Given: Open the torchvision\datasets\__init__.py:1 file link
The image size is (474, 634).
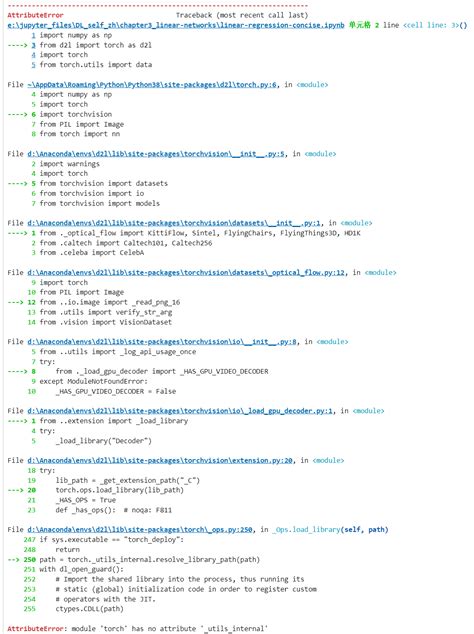Looking at the screenshot, I should tap(174, 223).
